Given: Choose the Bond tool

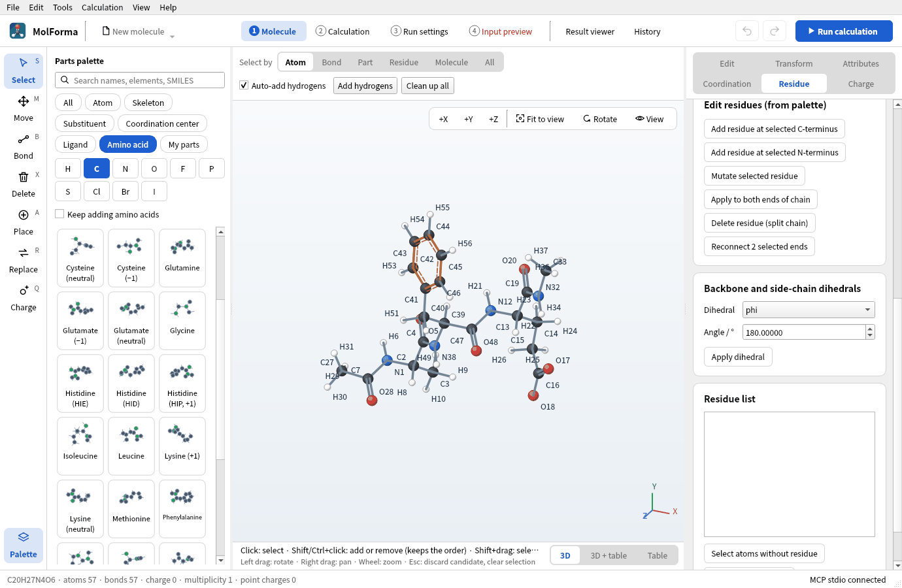Looking at the screenshot, I should point(24,146).
